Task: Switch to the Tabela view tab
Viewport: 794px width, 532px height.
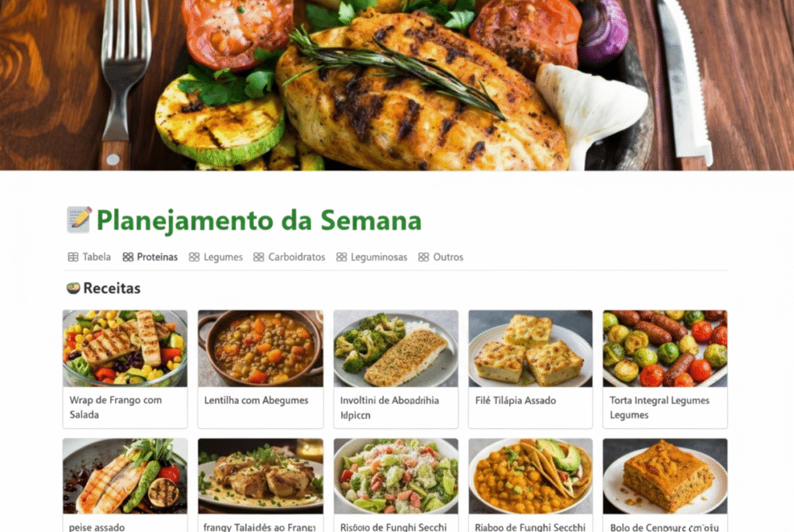Action: (x=90, y=257)
